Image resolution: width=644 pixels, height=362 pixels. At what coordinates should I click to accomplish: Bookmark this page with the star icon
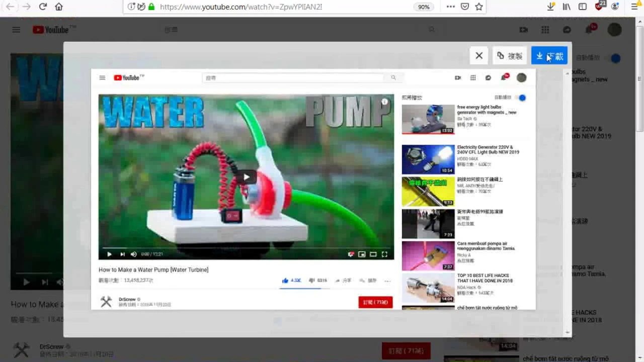(x=479, y=7)
